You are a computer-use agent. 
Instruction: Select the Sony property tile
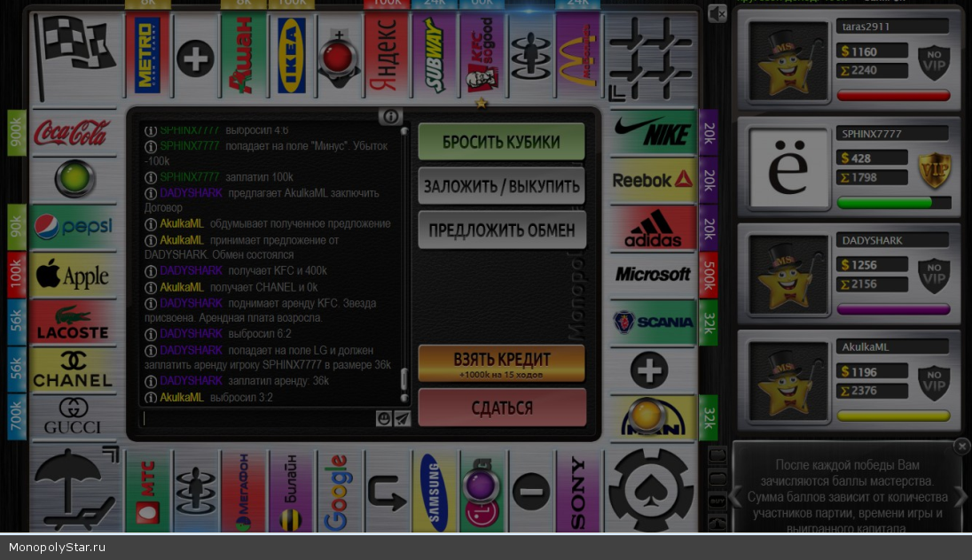577,492
